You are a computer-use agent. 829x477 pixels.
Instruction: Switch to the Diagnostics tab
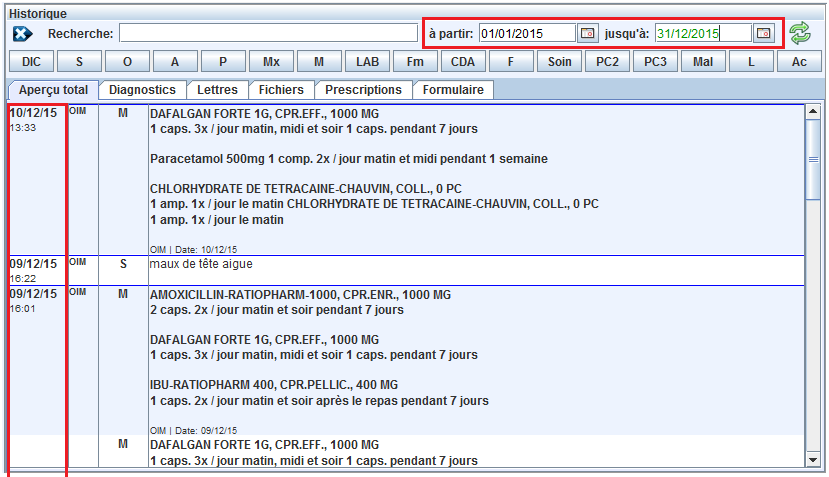pyautogui.click(x=142, y=90)
